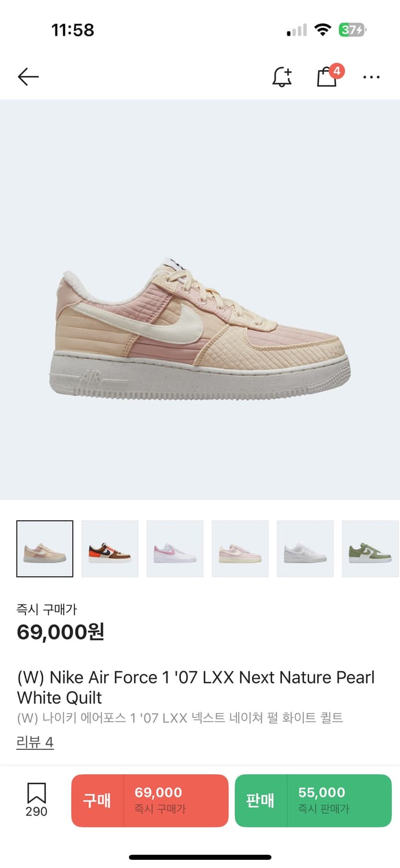Select the all-white sneaker thumbnail
Viewport: 400px width, 868px height.
(305, 549)
